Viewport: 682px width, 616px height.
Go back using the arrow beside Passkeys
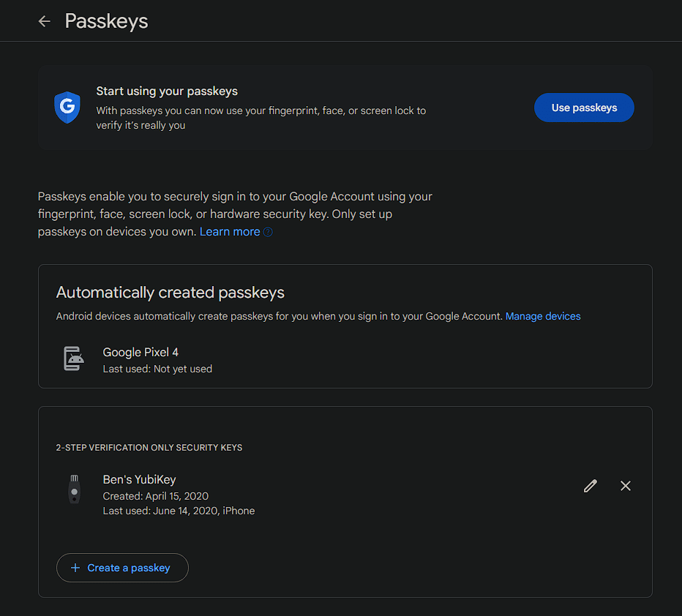pyautogui.click(x=45, y=21)
